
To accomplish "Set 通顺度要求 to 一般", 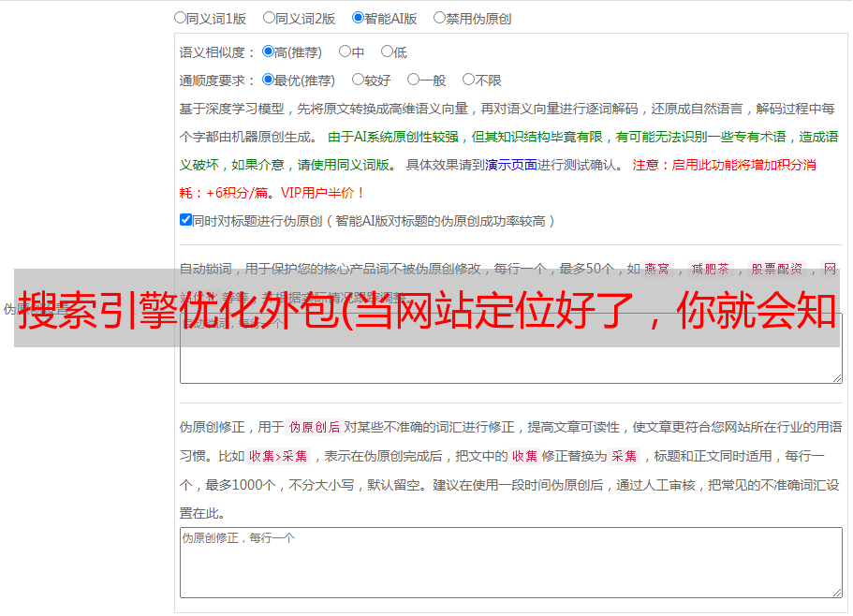I will tap(414, 80).
